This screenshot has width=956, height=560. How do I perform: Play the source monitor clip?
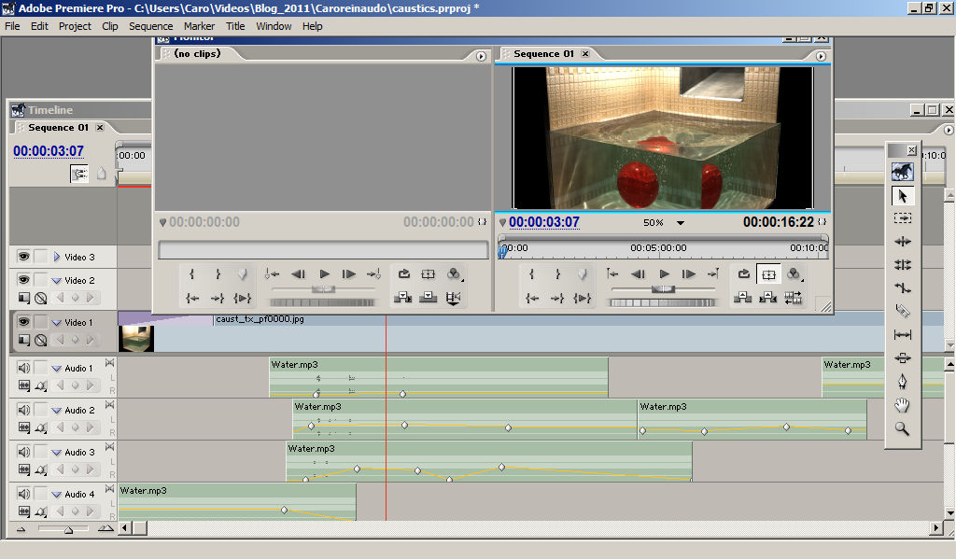point(324,274)
